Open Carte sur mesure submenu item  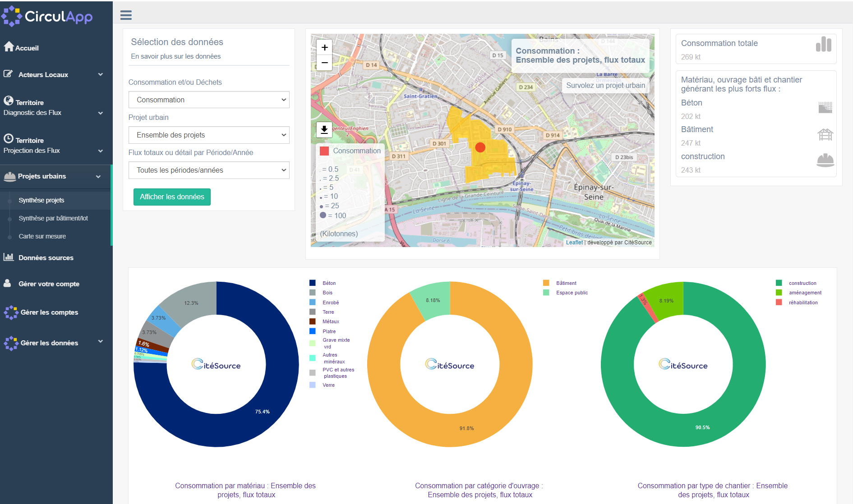(x=42, y=236)
